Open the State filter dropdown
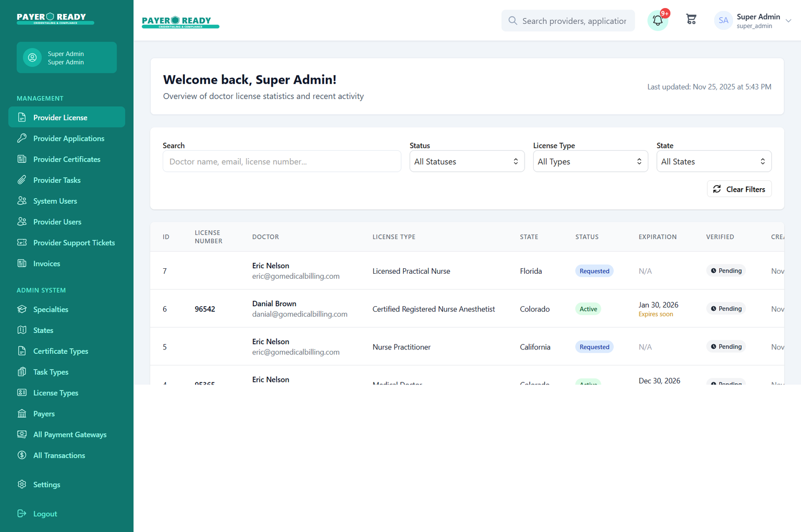The image size is (801, 532). pos(713,162)
